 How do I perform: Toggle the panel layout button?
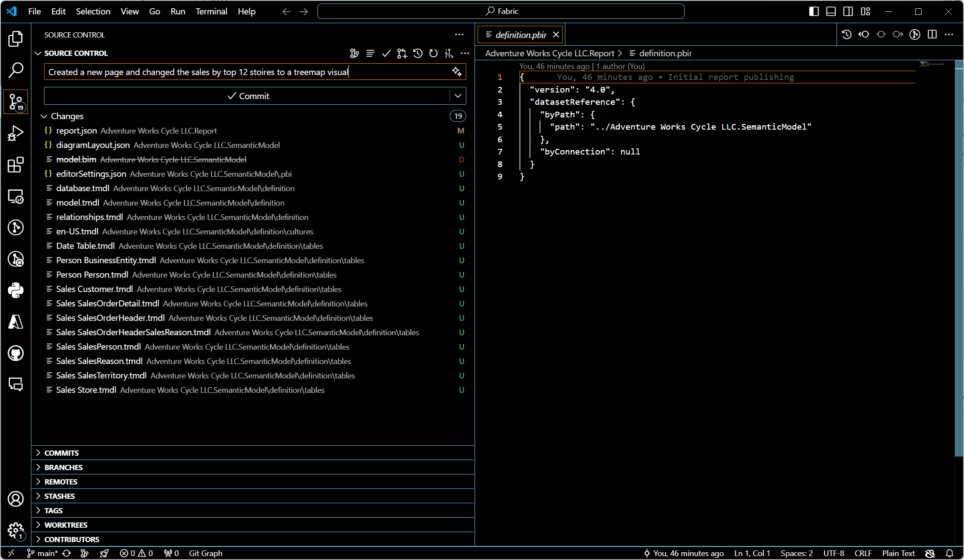click(831, 11)
